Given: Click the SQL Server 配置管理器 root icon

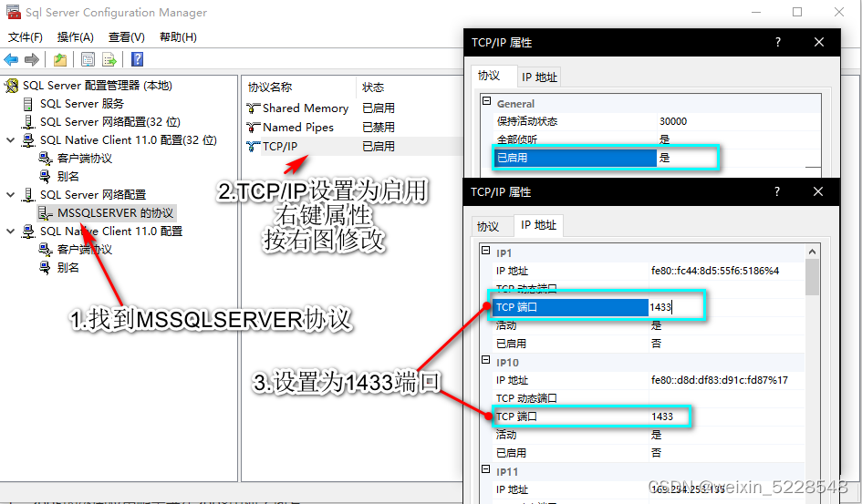Looking at the screenshot, I should tap(11, 86).
